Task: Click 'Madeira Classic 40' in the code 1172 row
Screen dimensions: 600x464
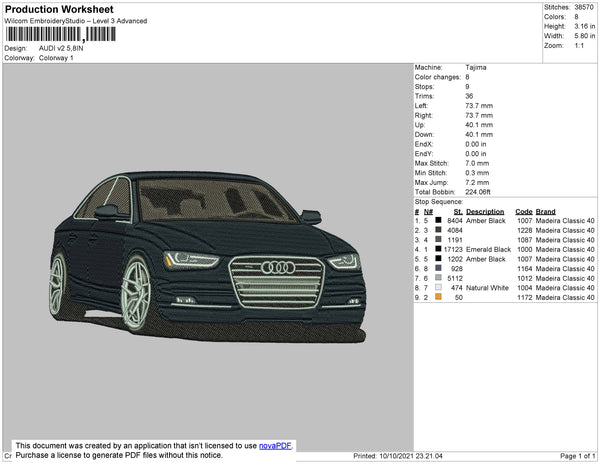Action: [565, 297]
